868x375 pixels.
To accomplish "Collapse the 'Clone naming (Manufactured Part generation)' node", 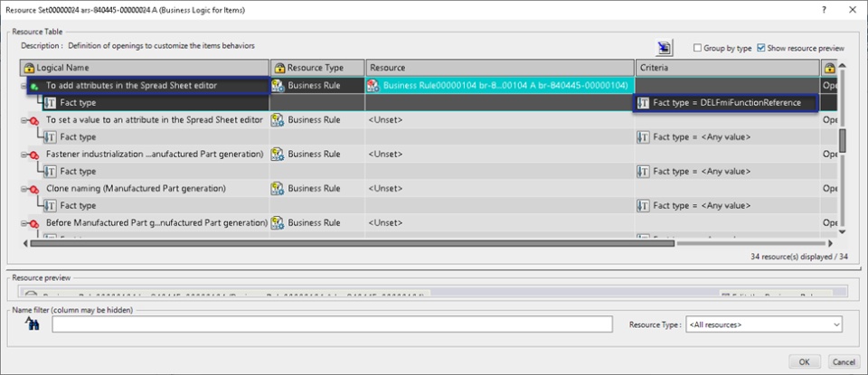I will (x=24, y=189).
